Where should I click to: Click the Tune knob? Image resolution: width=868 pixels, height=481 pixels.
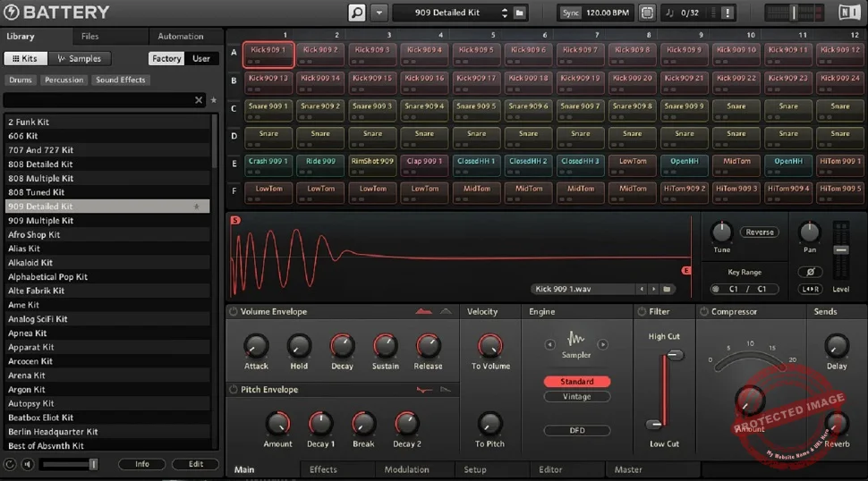(x=721, y=232)
